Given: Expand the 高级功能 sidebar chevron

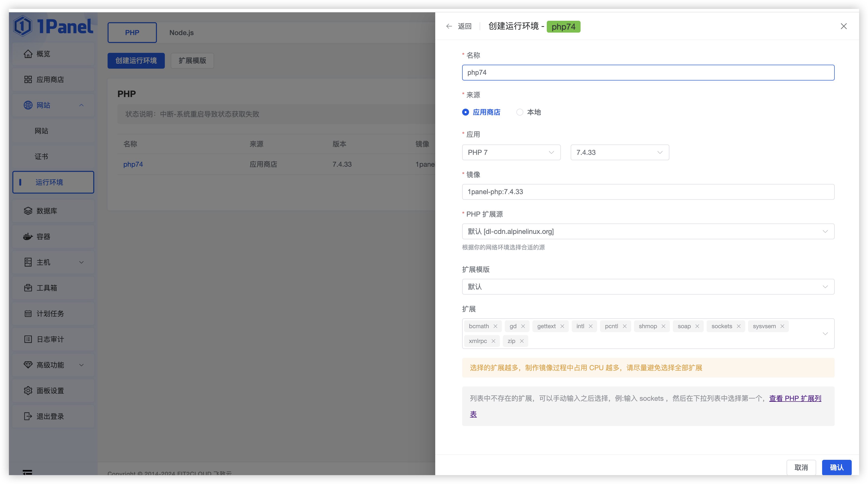Looking at the screenshot, I should (81, 364).
